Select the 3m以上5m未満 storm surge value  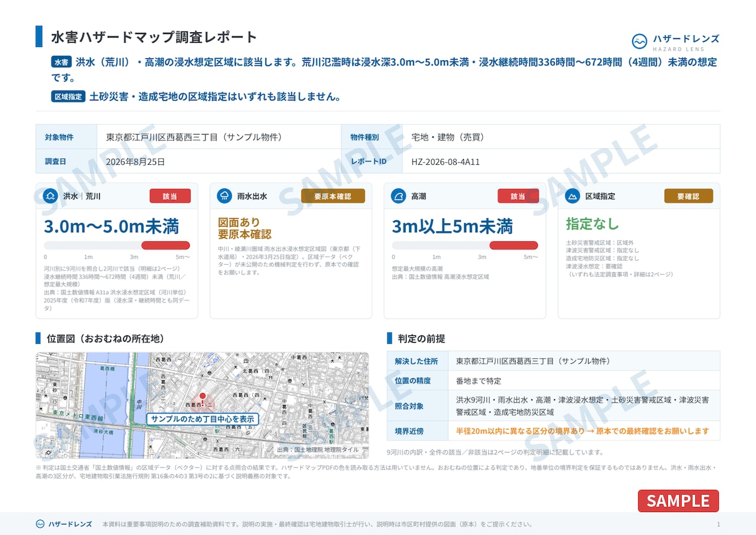click(452, 226)
